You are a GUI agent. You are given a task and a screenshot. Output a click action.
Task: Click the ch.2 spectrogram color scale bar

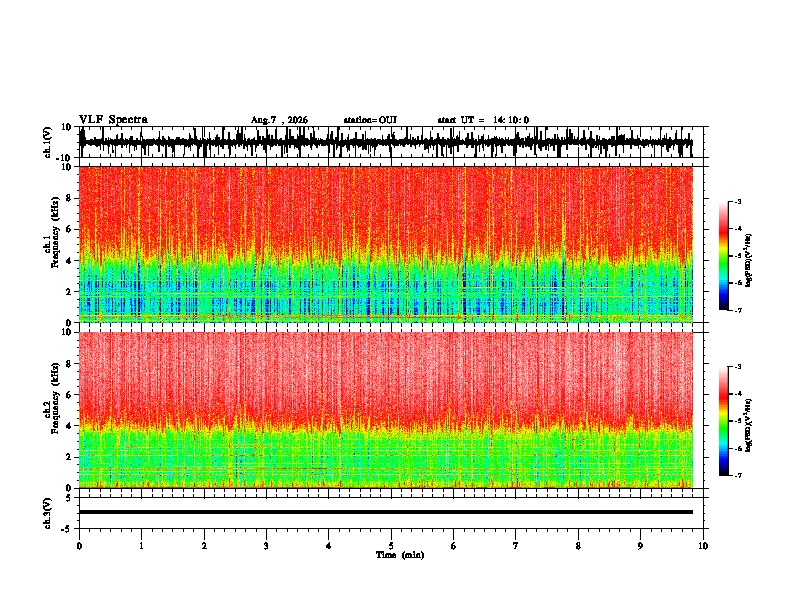724,421
